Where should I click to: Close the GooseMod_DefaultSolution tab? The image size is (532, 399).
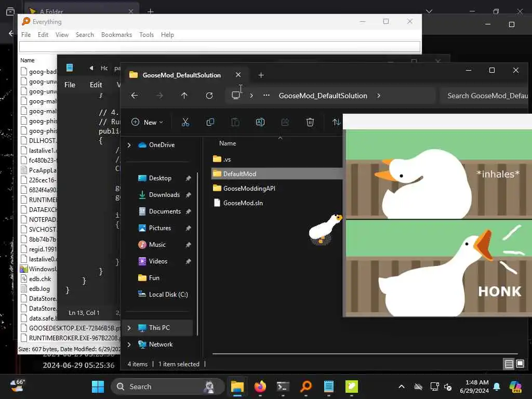238,75
